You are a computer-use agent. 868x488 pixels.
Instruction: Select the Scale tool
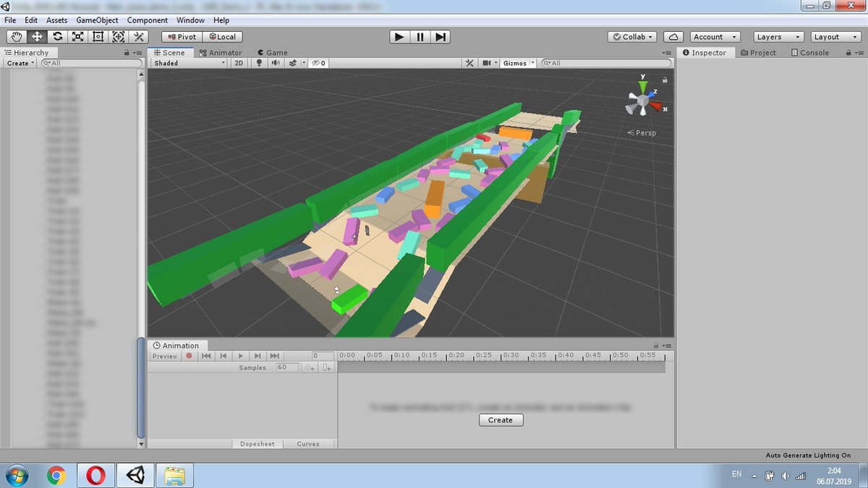point(77,36)
